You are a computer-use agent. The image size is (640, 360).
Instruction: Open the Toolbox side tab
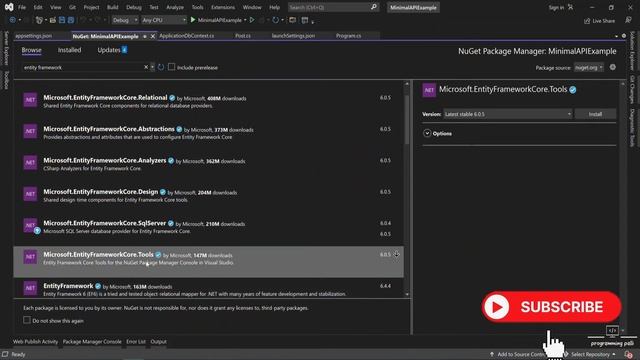pos(6,80)
